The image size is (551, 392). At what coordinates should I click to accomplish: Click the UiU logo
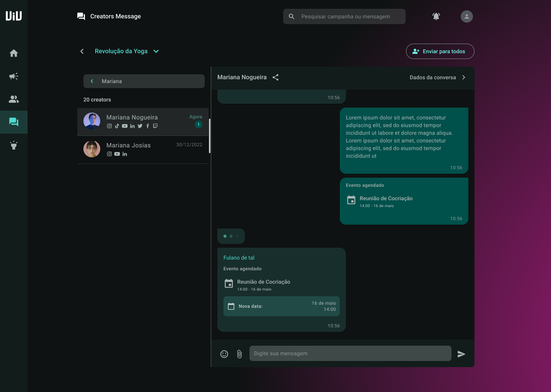[x=14, y=16]
